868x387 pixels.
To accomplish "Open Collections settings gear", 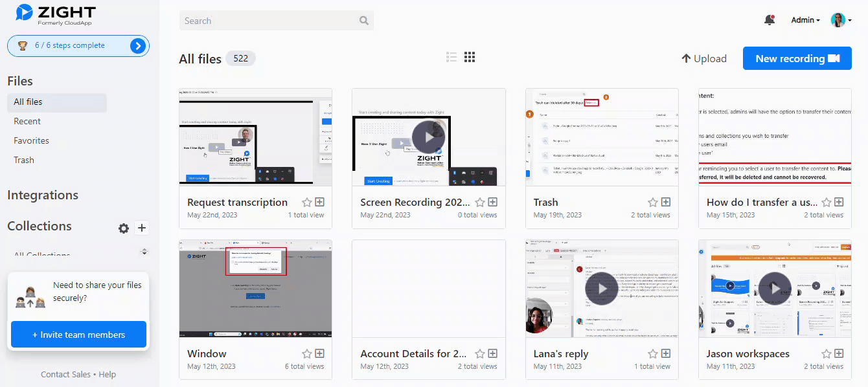I will pos(124,228).
